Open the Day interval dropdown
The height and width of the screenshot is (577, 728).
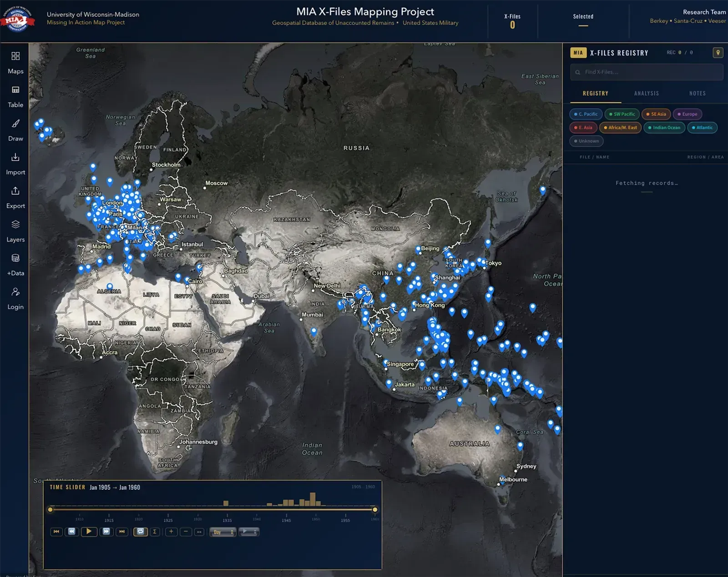(x=222, y=532)
